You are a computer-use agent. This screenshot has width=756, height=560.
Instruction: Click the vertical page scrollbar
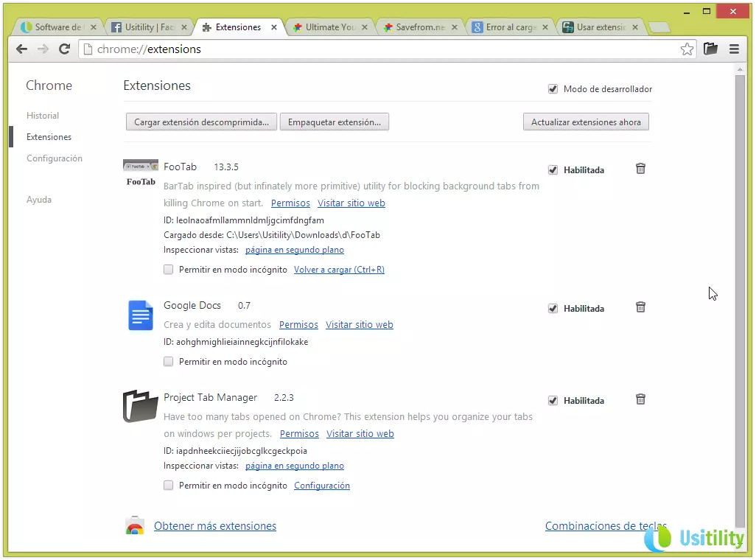(x=740, y=295)
